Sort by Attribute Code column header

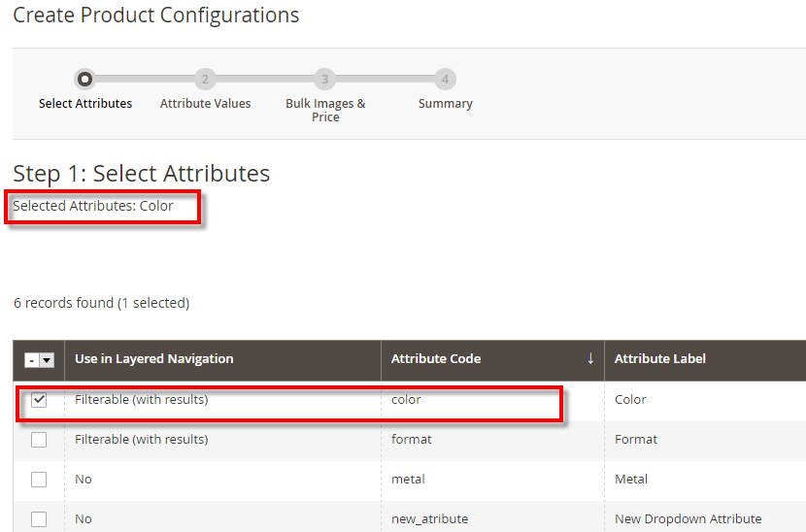click(x=436, y=359)
